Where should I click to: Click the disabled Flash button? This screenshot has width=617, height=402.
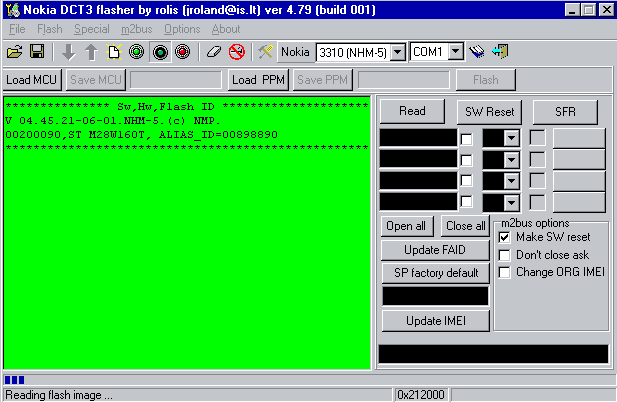click(486, 80)
